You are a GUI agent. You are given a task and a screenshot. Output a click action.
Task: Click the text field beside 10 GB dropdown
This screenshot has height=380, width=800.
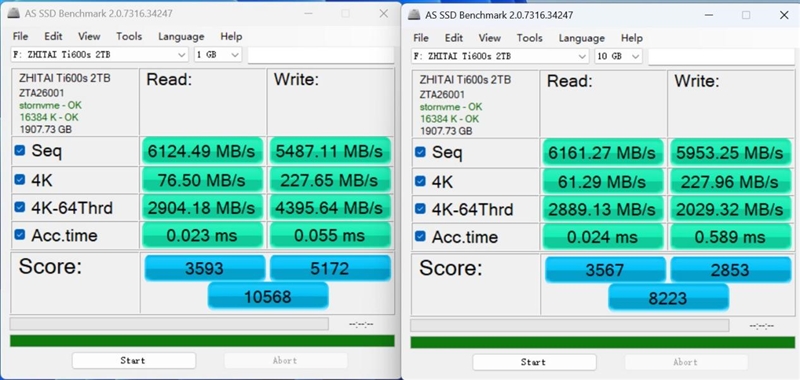(x=721, y=56)
